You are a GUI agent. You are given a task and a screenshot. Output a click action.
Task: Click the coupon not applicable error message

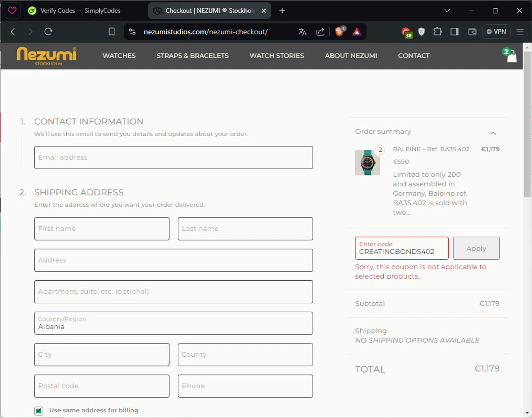421,271
